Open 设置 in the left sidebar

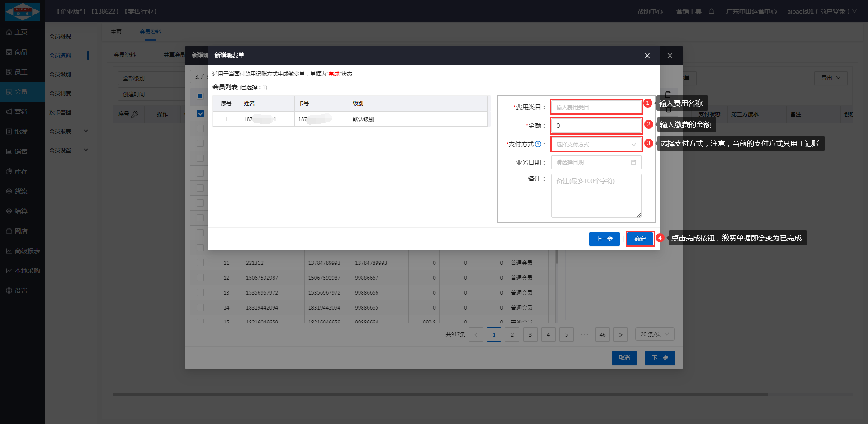pos(21,291)
